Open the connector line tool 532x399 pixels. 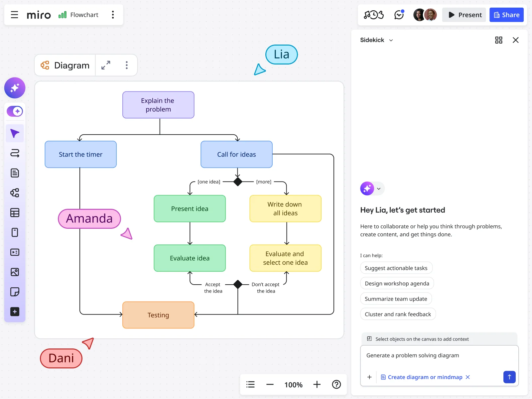pos(15,153)
